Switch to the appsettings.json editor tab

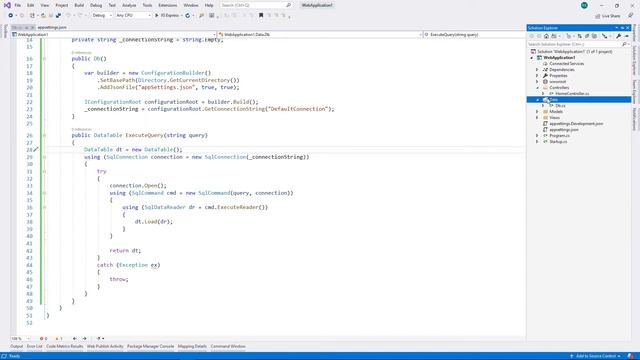tap(52, 27)
